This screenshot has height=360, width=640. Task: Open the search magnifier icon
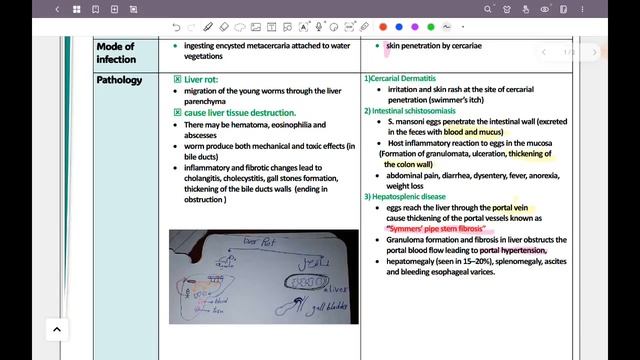coord(487,9)
